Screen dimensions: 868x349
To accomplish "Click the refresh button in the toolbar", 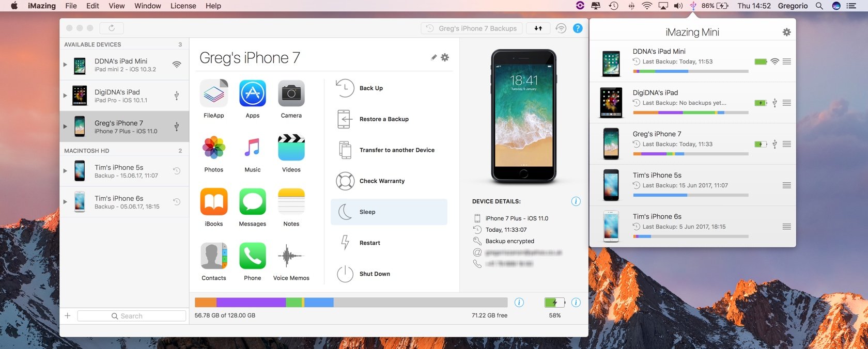I will click(112, 28).
